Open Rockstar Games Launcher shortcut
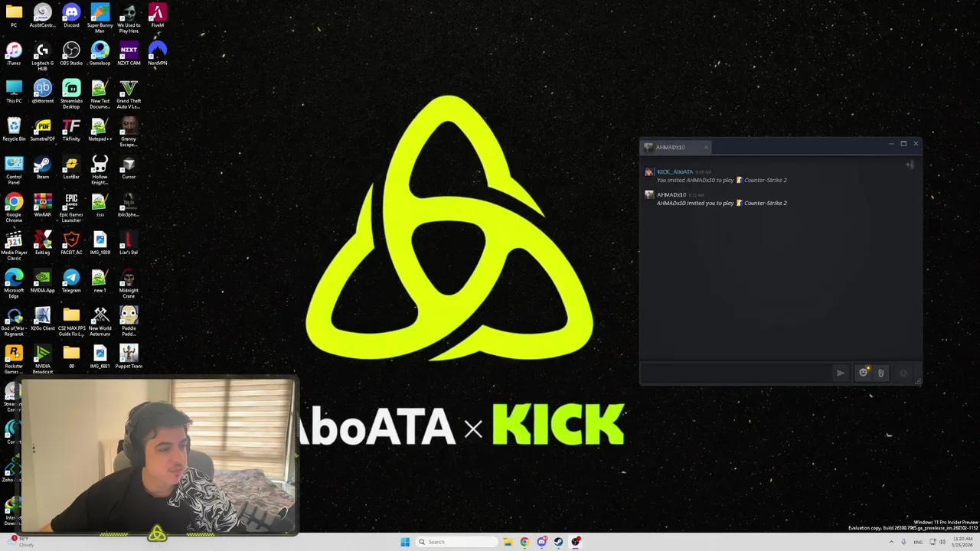This screenshot has height=551, width=980. coord(14,360)
